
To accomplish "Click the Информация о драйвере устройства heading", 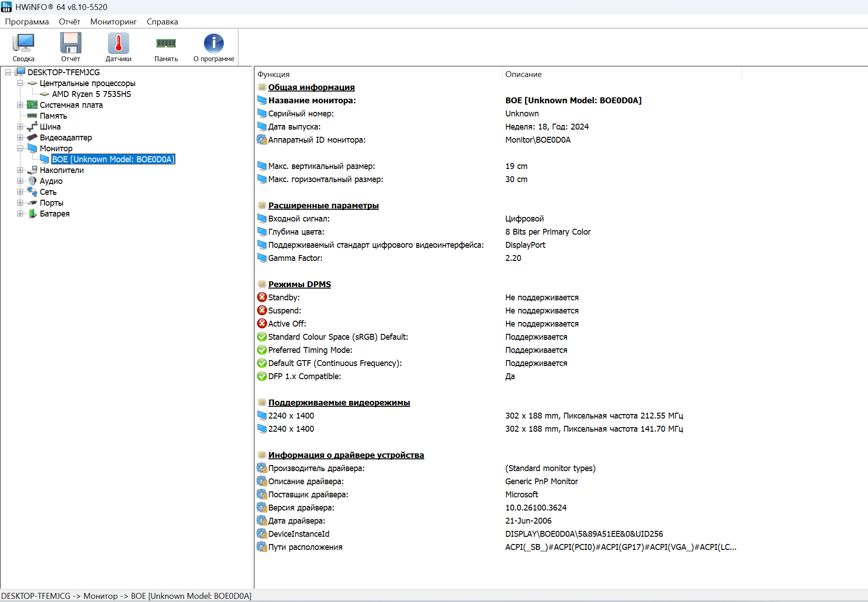I will pyautogui.click(x=346, y=455).
